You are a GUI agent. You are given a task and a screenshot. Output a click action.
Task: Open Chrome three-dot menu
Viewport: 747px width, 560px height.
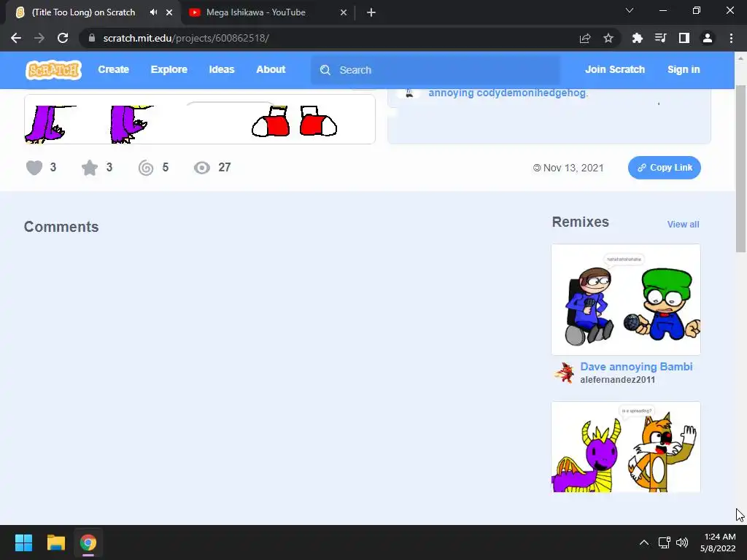[731, 38]
